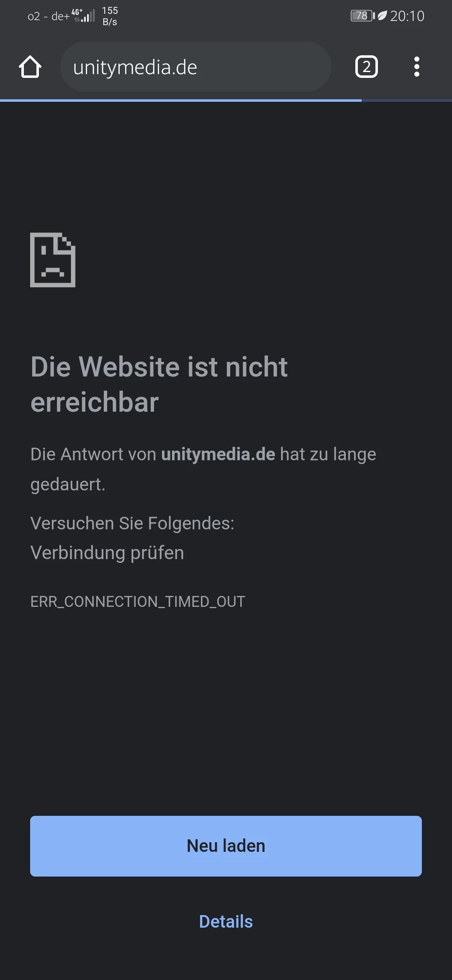
Task: Tap the 155 B/s network speed indicator
Action: [x=110, y=16]
